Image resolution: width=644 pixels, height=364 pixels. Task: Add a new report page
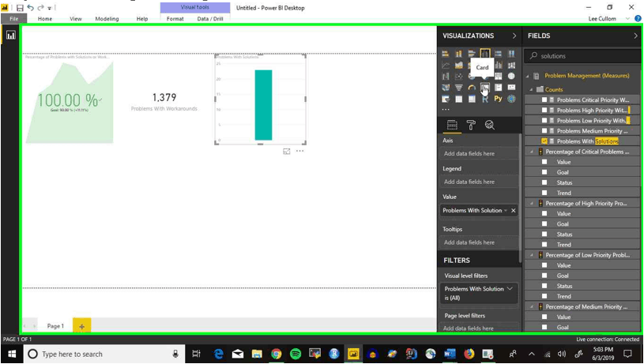pos(81,326)
